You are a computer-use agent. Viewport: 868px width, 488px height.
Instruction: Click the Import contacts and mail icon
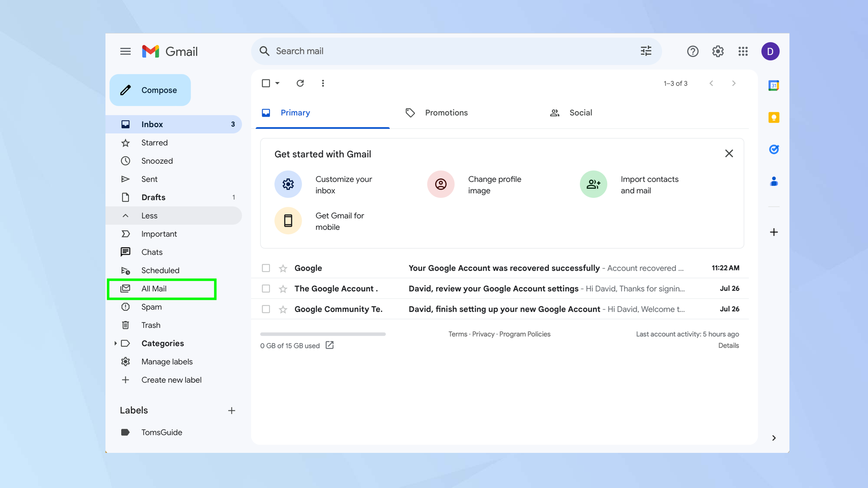(x=593, y=184)
